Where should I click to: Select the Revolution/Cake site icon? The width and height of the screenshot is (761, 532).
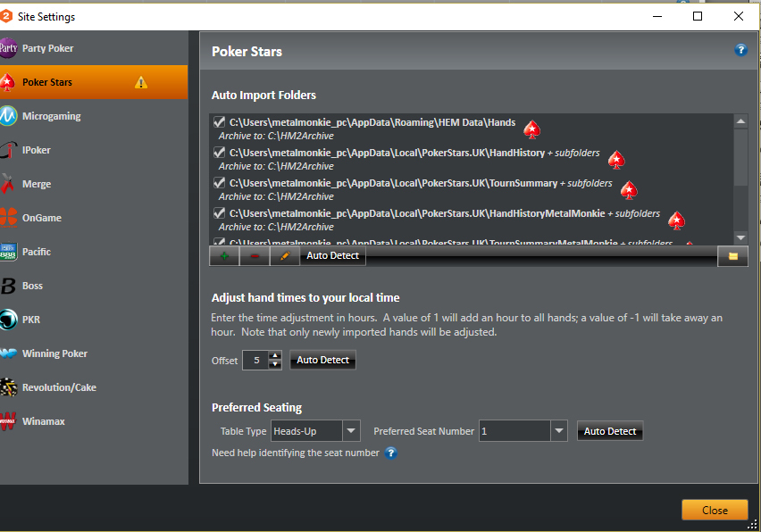coord(8,387)
